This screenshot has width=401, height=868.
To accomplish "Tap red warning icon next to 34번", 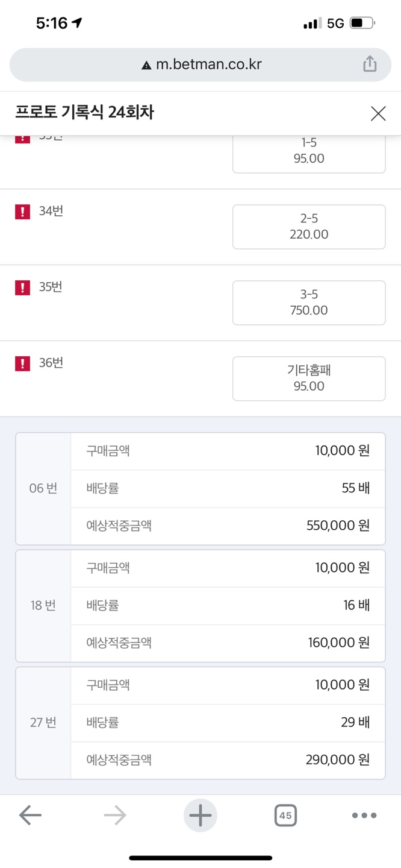I will 22,212.
